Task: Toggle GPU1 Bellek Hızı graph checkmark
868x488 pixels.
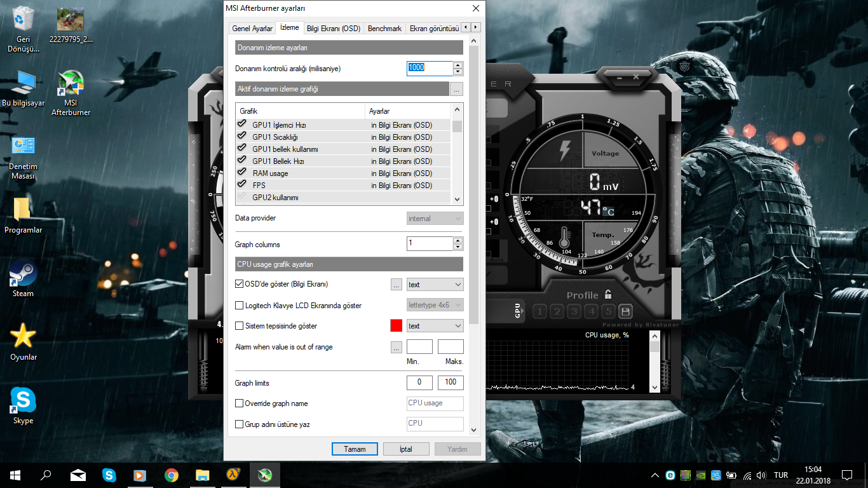Action: point(241,161)
